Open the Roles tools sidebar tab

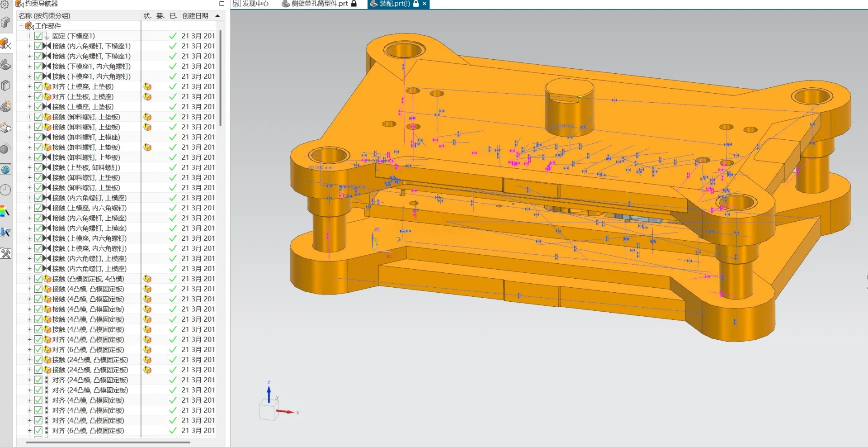(5, 253)
